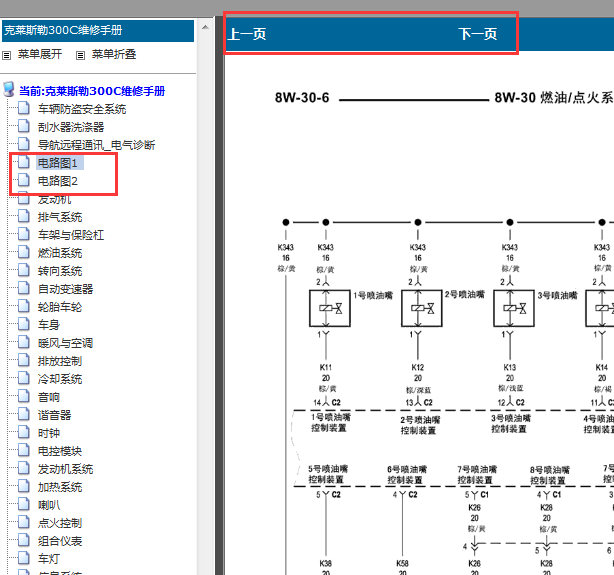Click the page icon next to 排放控制
Image resolution: width=614 pixels, height=575 pixels.
coord(24,360)
